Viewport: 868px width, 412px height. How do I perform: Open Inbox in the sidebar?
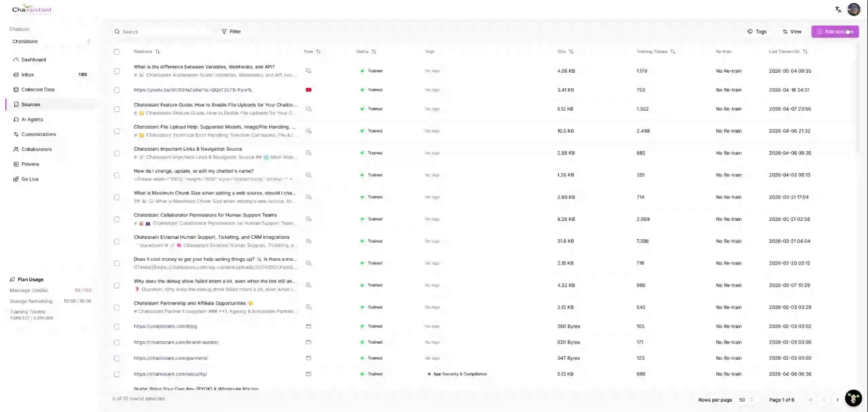pos(52,75)
